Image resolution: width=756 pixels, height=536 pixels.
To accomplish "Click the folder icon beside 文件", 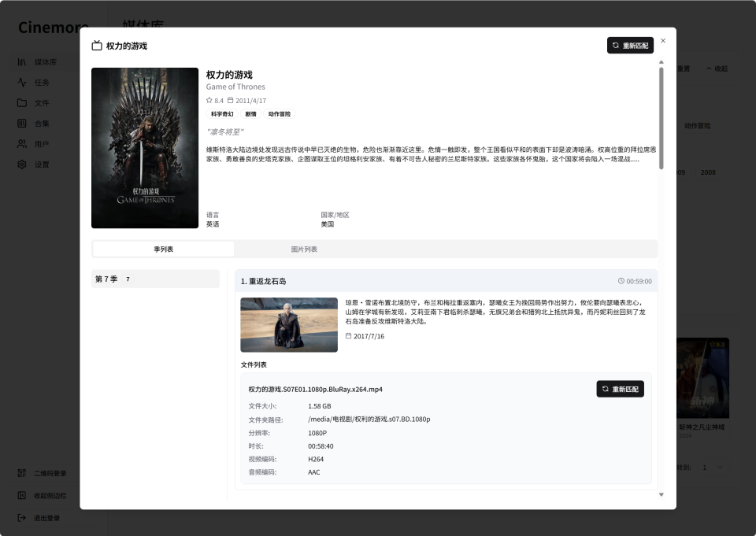I will (x=22, y=103).
